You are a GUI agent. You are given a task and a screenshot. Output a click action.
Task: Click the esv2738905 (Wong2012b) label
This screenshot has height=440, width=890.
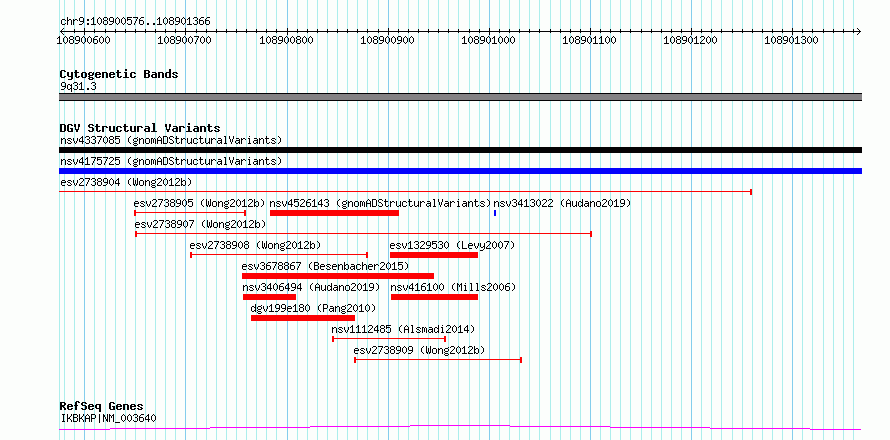[200, 203]
